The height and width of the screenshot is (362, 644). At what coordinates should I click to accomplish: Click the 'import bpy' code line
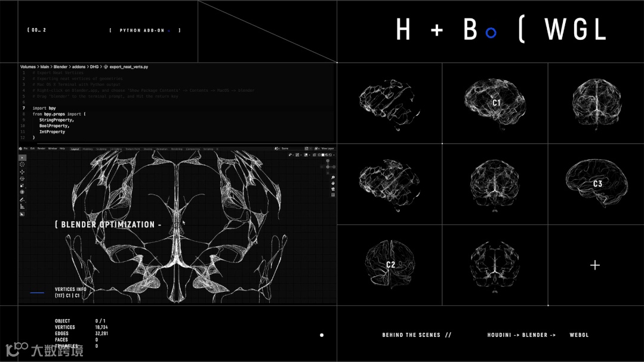point(44,108)
